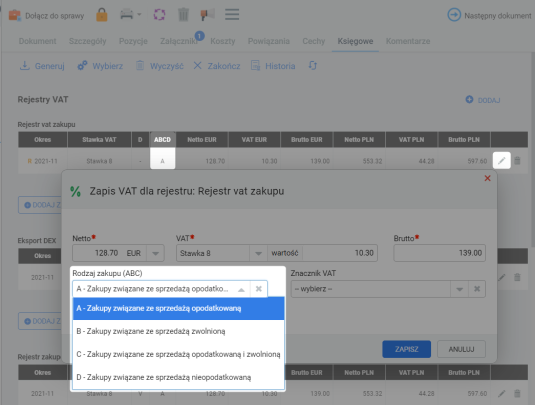Open the printer icon menu

click(x=130, y=15)
